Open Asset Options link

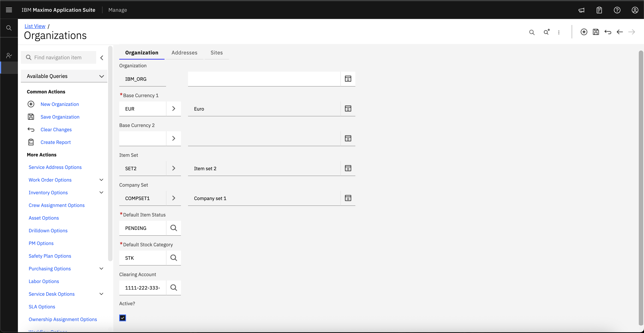click(44, 218)
